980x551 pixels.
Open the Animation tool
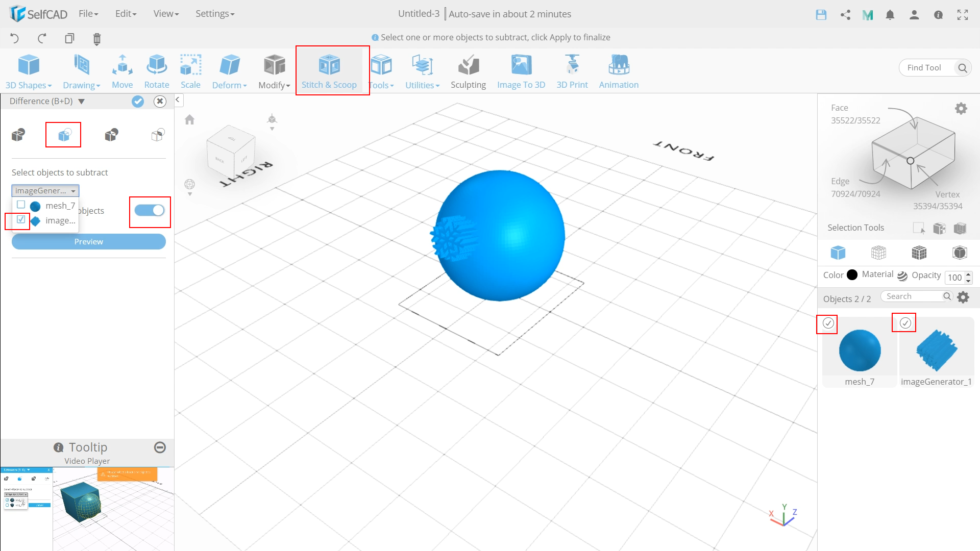coord(619,71)
